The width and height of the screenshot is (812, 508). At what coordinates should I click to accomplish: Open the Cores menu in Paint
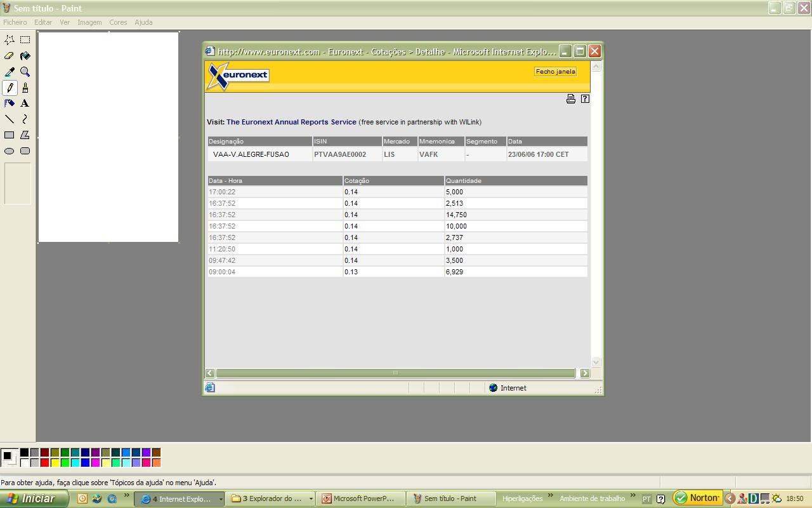118,22
